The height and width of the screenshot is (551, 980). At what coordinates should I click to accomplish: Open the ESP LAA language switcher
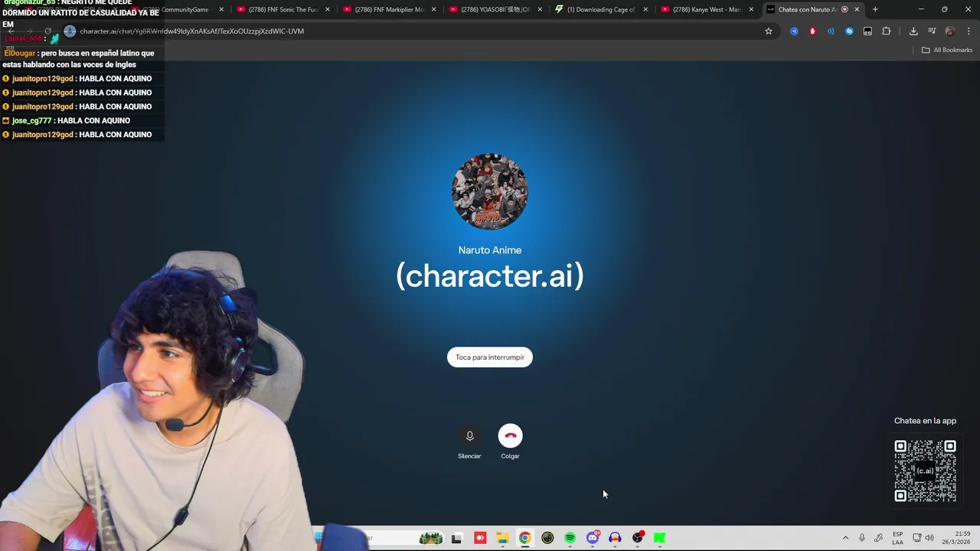(x=897, y=538)
